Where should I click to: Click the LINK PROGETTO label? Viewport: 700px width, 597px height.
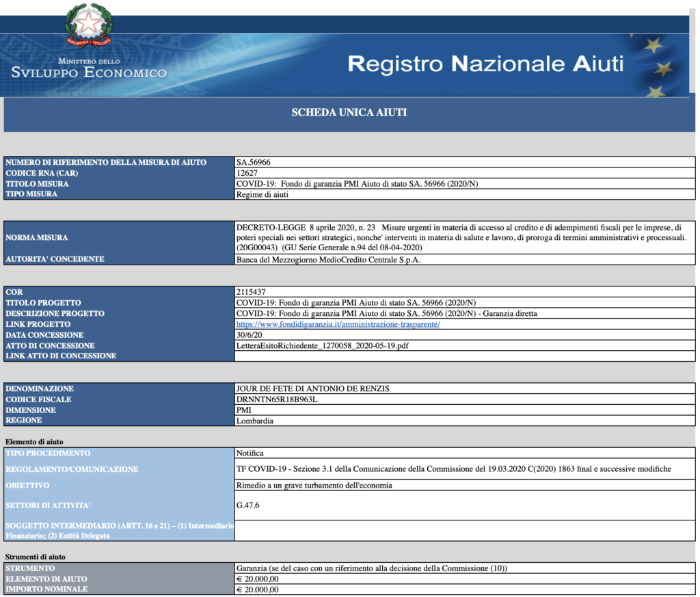point(38,324)
